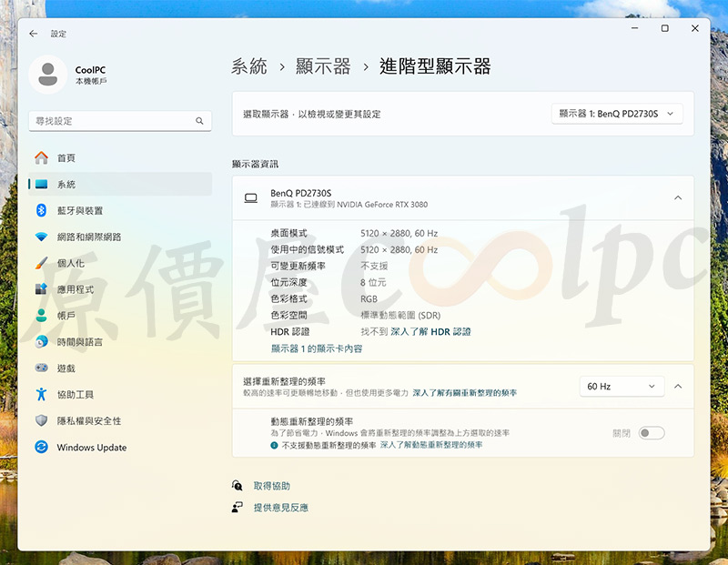Click the gamepad icon for 遊戲
This screenshot has height=565, width=728.
coord(41,368)
